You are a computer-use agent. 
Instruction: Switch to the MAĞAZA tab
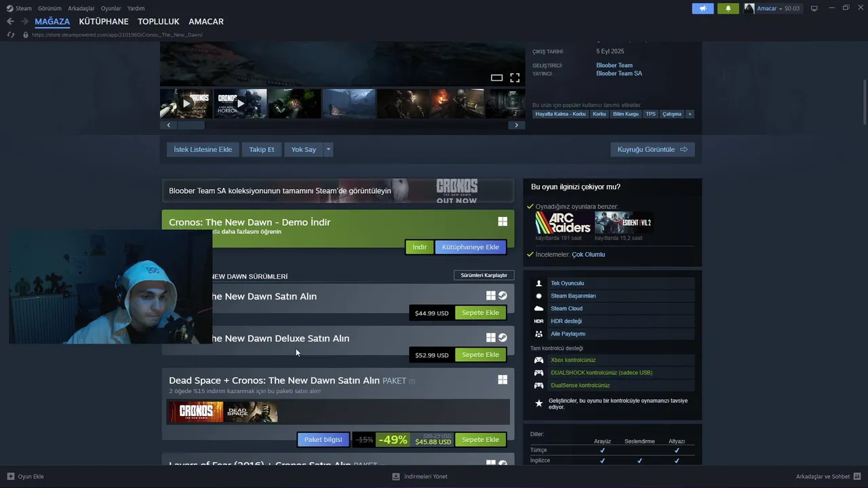(52, 22)
